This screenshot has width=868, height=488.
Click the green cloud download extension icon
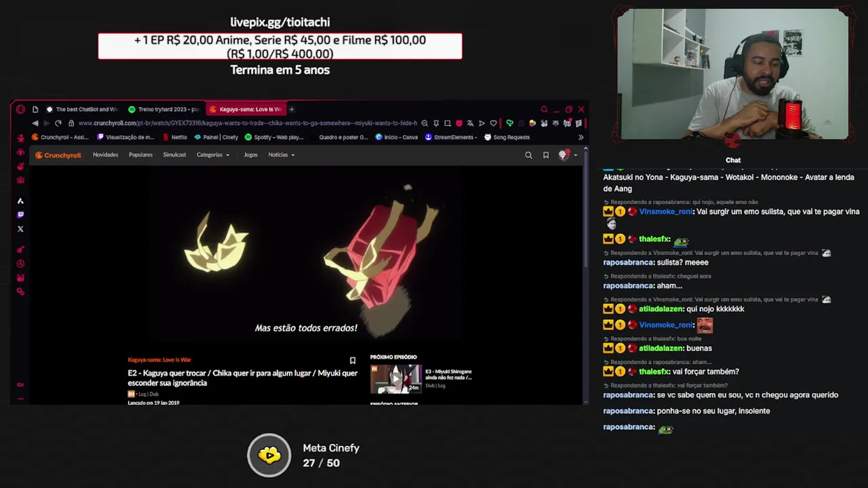click(509, 123)
